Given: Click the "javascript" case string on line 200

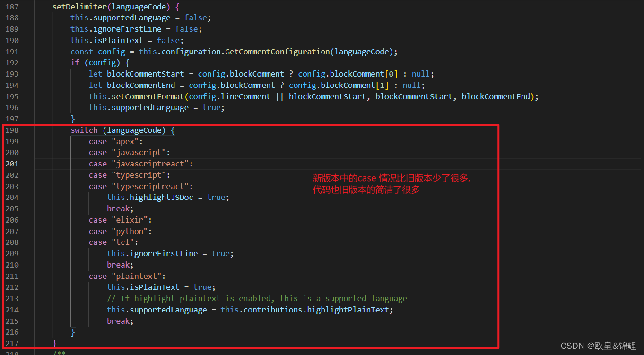Looking at the screenshot, I should [x=139, y=153].
